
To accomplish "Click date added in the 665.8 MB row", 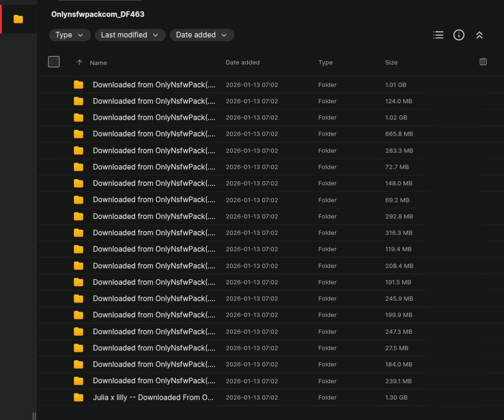I will pyautogui.click(x=252, y=134).
